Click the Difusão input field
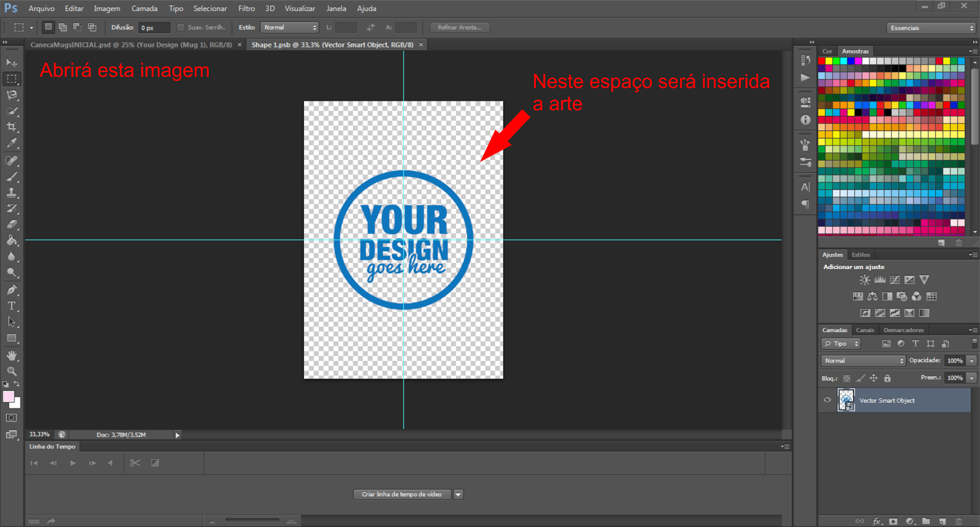The image size is (980, 527). pyautogui.click(x=154, y=28)
